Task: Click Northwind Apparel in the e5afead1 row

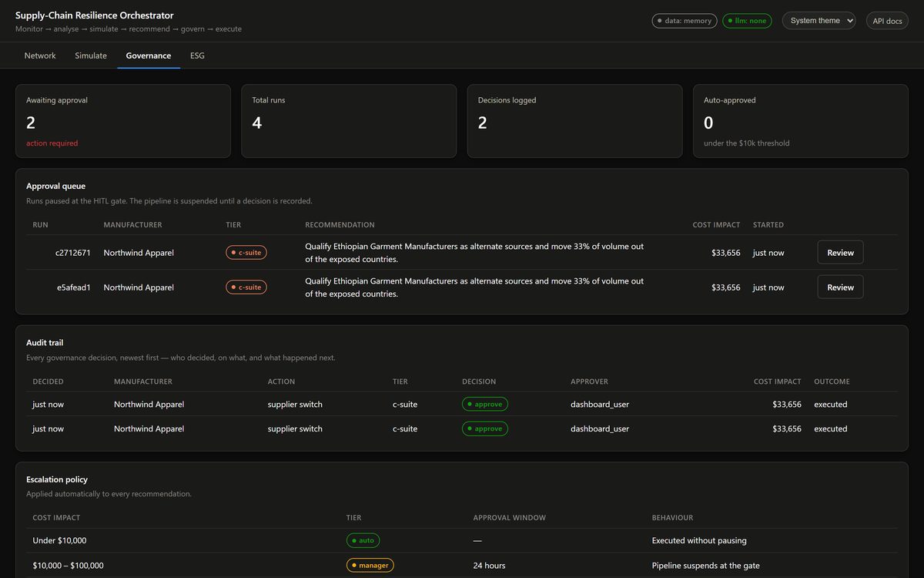Action: [139, 287]
